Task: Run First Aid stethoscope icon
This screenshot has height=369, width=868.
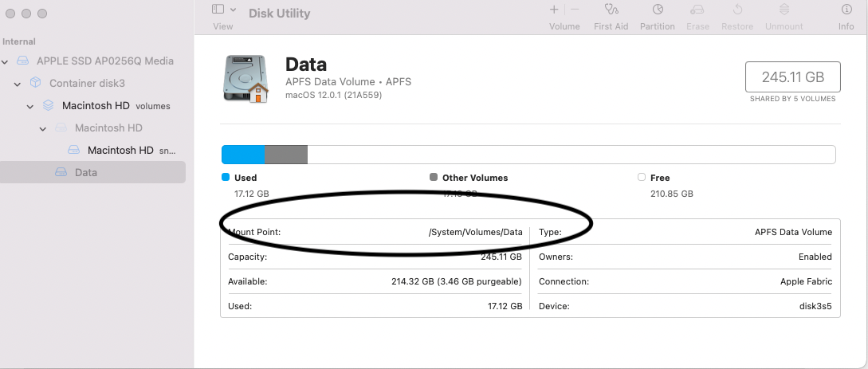Action: point(611,10)
